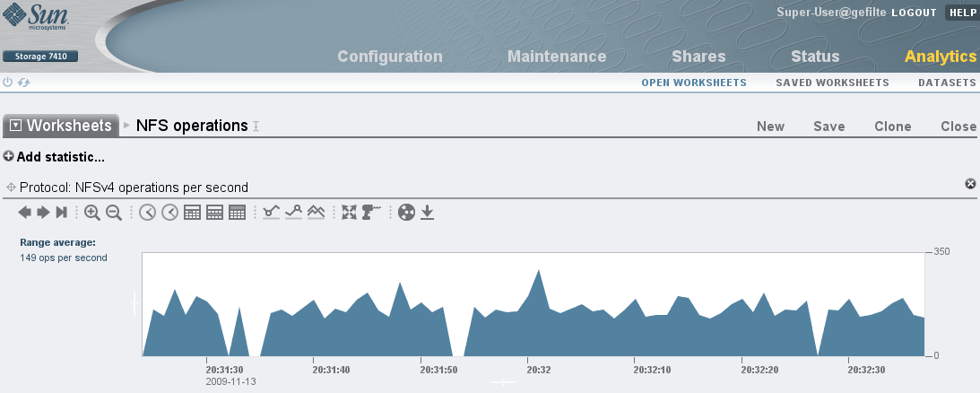Viewport: 980px width, 393px height.
Task: Click the LOGOUT link
Action: (914, 13)
